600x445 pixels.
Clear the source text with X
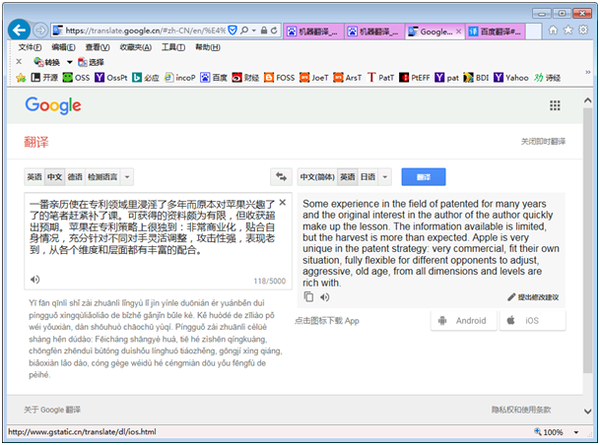point(282,202)
